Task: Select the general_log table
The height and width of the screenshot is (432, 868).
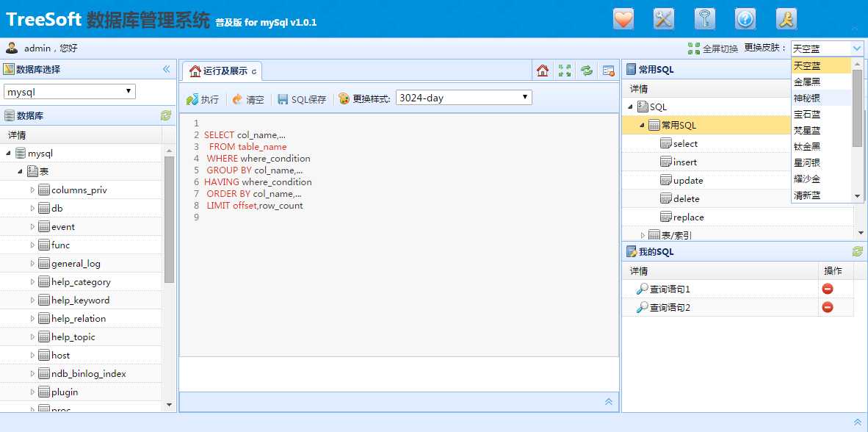Action: (x=76, y=264)
